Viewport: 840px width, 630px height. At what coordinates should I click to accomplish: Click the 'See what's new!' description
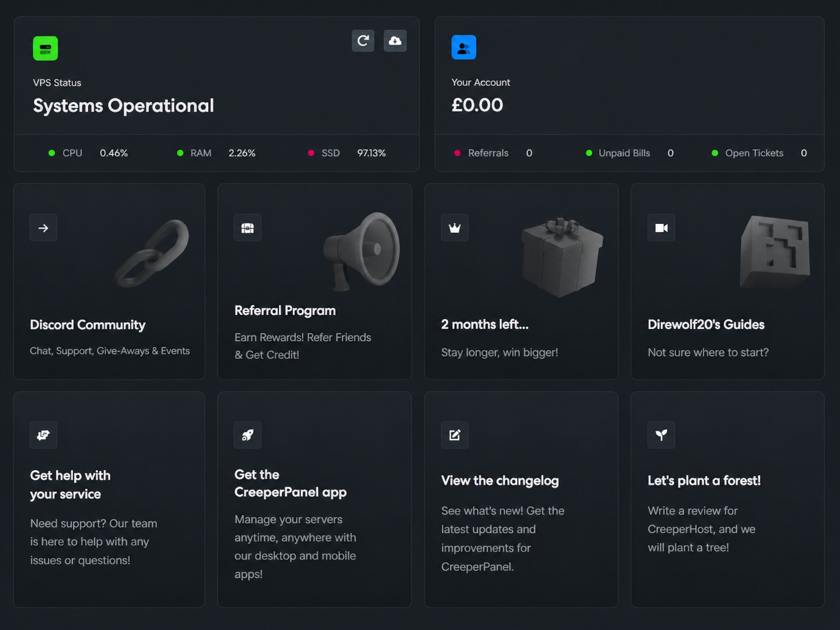click(x=502, y=538)
